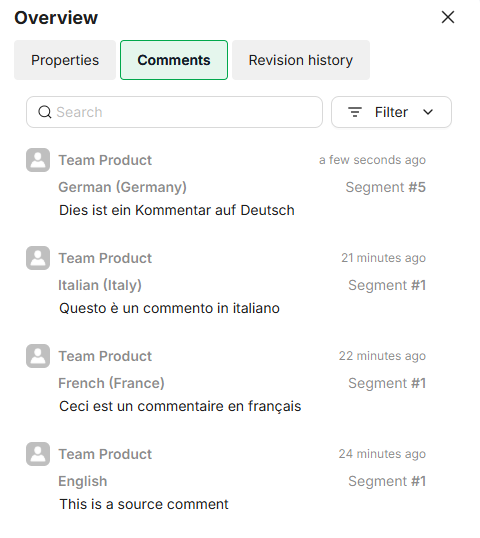The height and width of the screenshot is (538, 480).
Task: Select comment "This is a source comment"
Action: tap(144, 504)
